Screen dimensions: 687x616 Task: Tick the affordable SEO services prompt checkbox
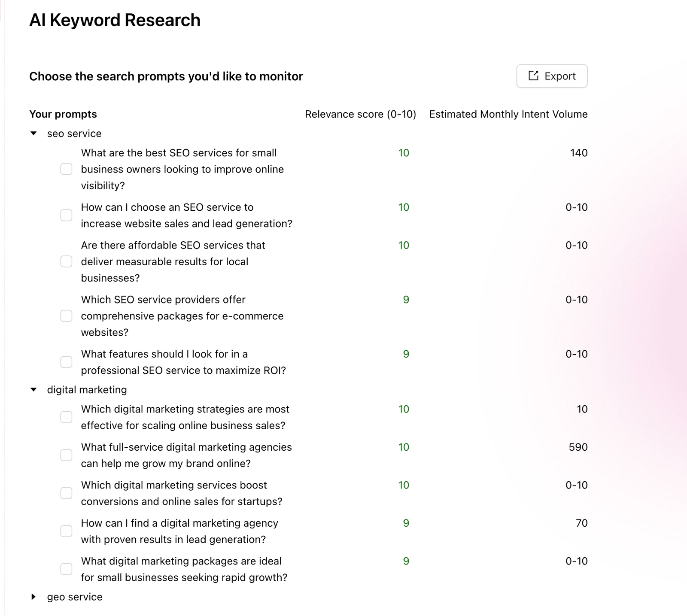pyautogui.click(x=66, y=261)
